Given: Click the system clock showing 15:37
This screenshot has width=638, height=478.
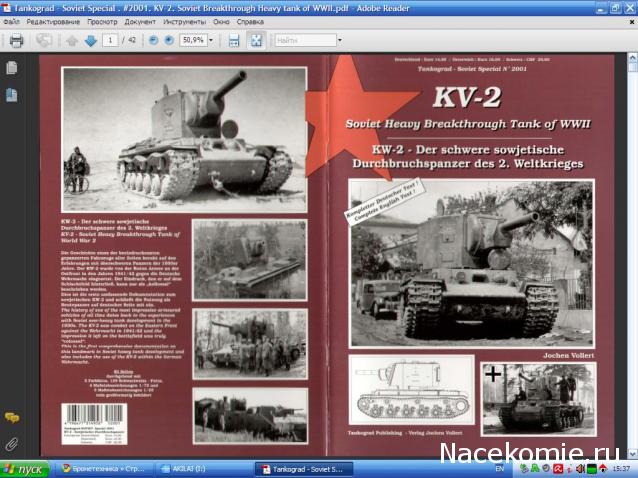Looking at the screenshot, I should [x=621, y=469].
